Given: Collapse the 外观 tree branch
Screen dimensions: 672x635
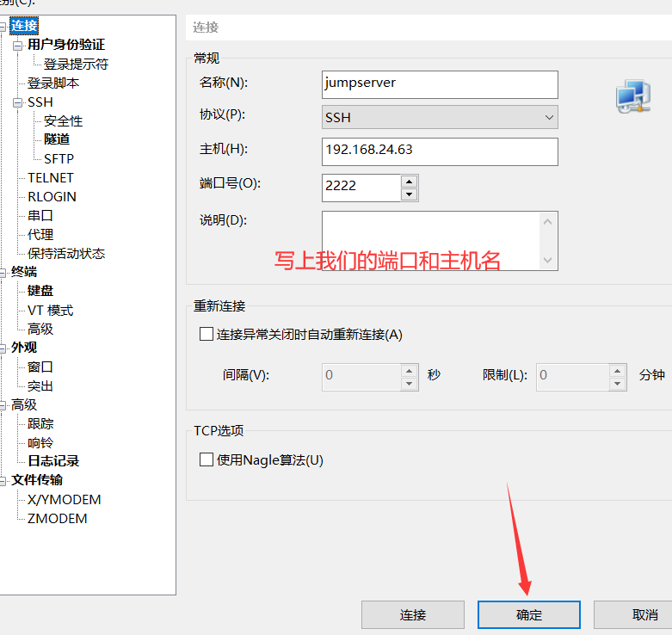Looking at the screenshot, I should (x=2, y=348).
